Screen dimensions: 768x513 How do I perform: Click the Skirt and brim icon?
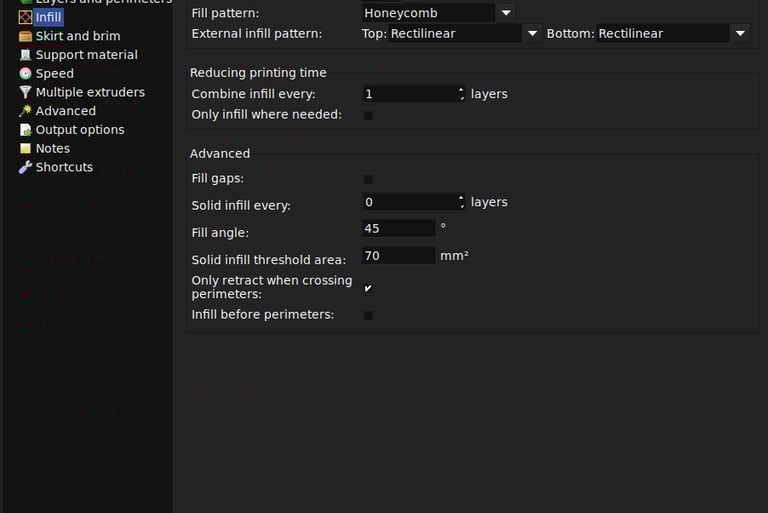tap(25, 36)
